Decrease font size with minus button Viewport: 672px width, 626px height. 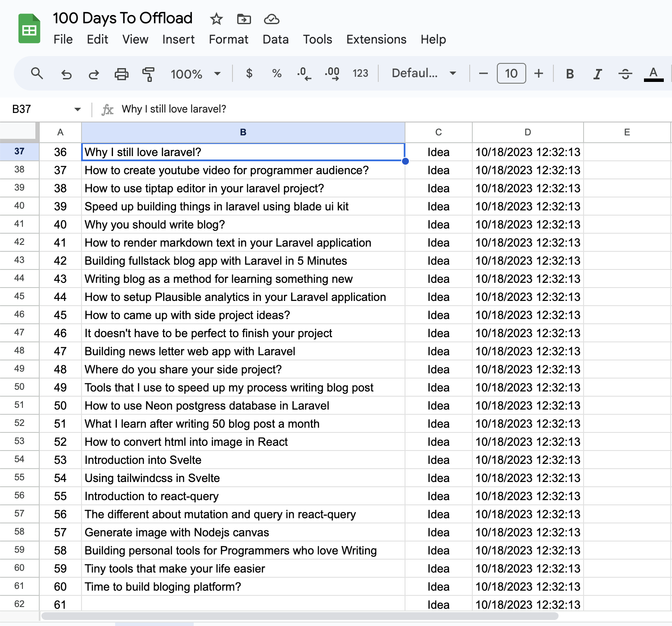[484, 74]
